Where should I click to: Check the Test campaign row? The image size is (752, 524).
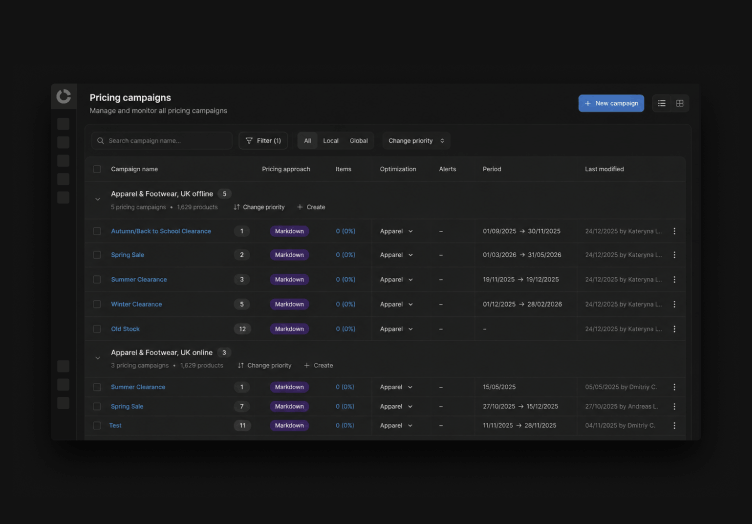pos(97,426)
